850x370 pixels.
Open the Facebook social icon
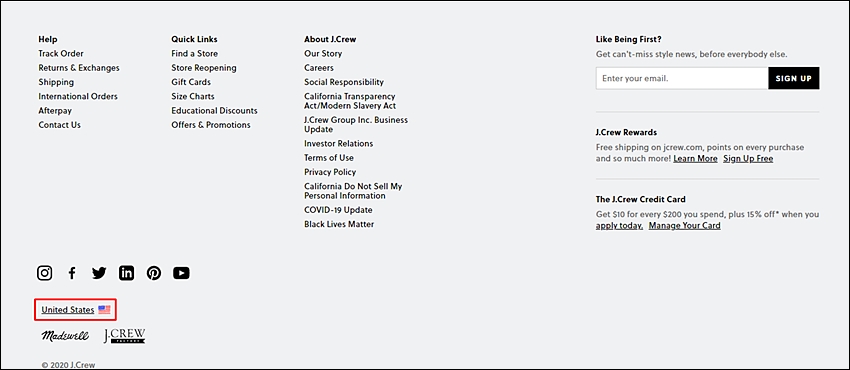pyautogui.click(x=72, y=273)
